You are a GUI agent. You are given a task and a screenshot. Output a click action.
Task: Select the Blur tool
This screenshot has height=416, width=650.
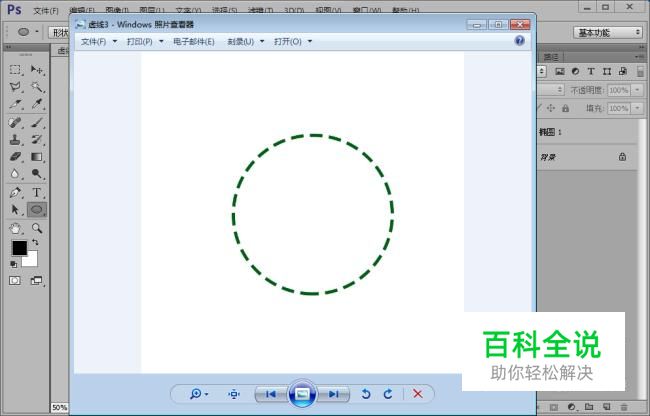pyautogui.click(x=15, y=174)
